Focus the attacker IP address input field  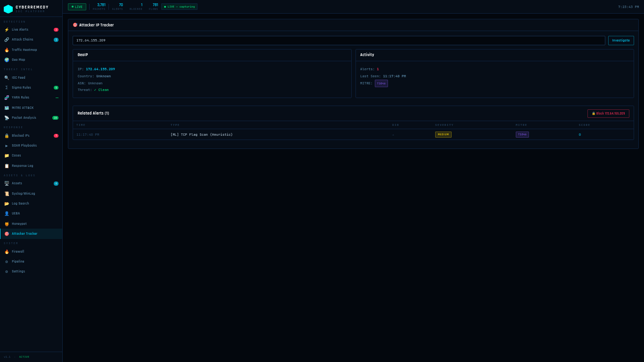point(339,41)
